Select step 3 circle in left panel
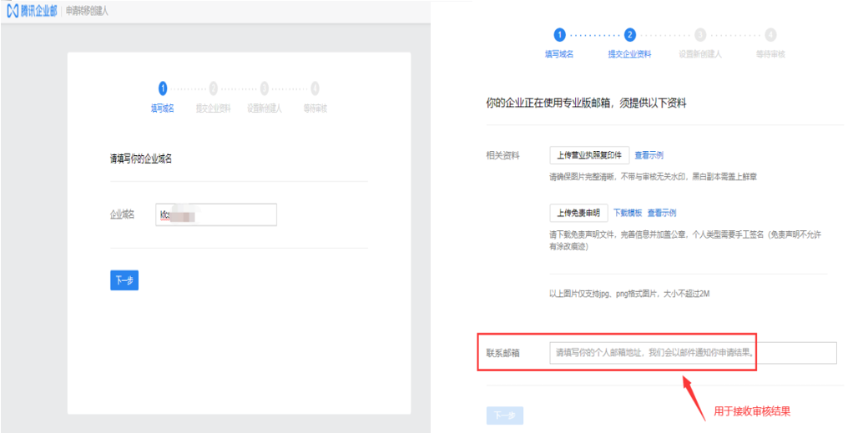This screenshot has height=433, width=868. [265, 88]
